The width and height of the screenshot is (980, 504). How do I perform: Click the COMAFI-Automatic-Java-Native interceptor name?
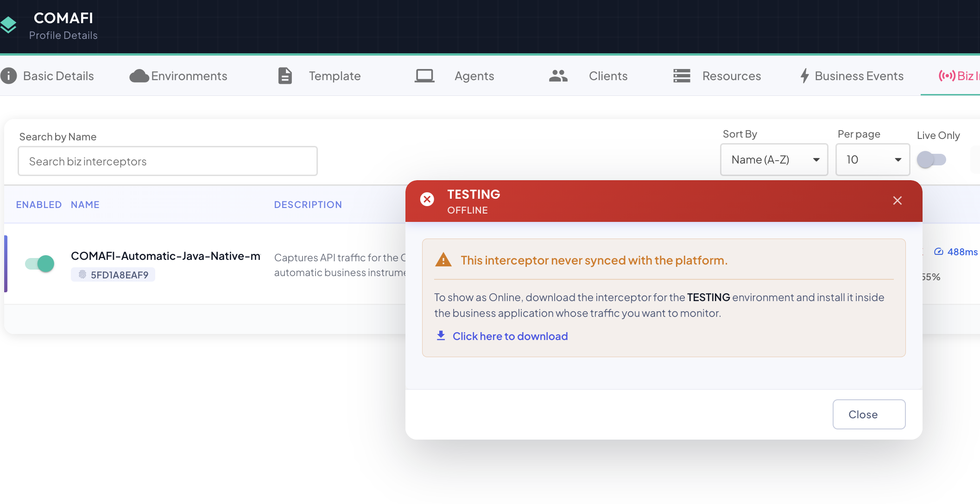click(166, 256)
